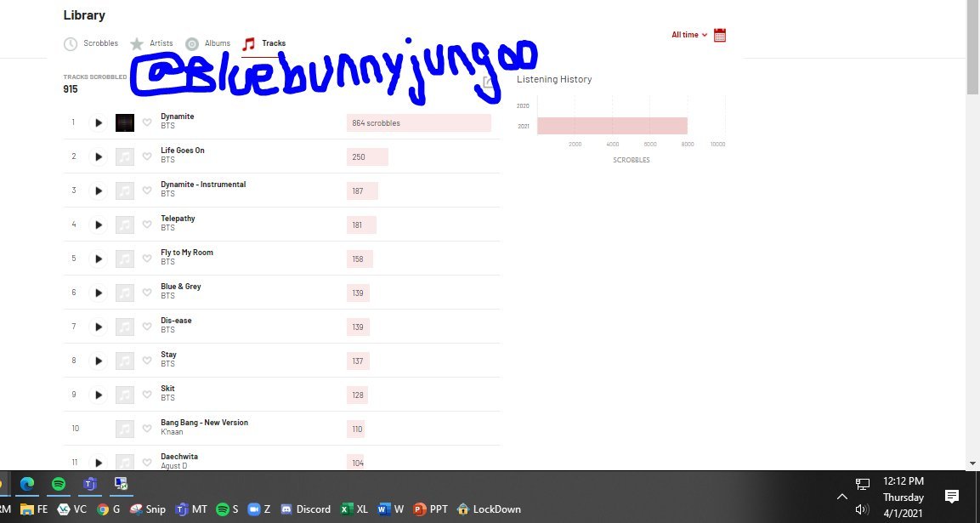Open the FE file explorer shortcut

34,509
